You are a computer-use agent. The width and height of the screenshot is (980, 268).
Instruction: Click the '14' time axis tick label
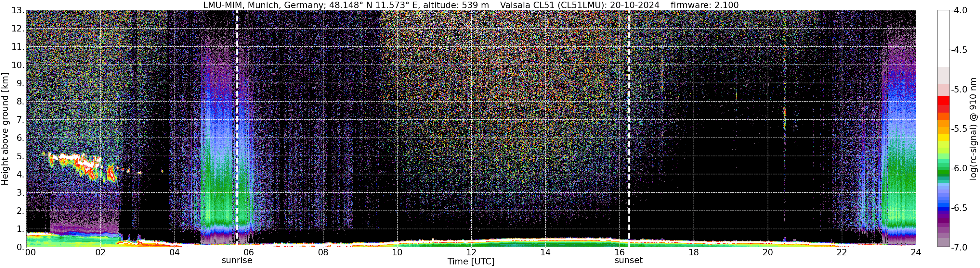[x=545, y=252]
